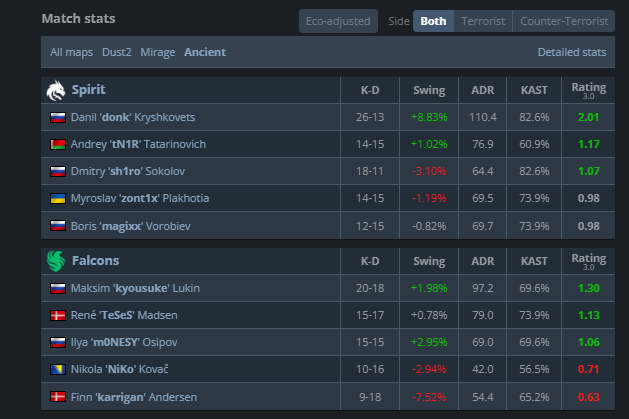The height and width of the screenshot is (419, 629).
Task: Switch to the Mirage map tab
Action: click(x=158, y=52)
